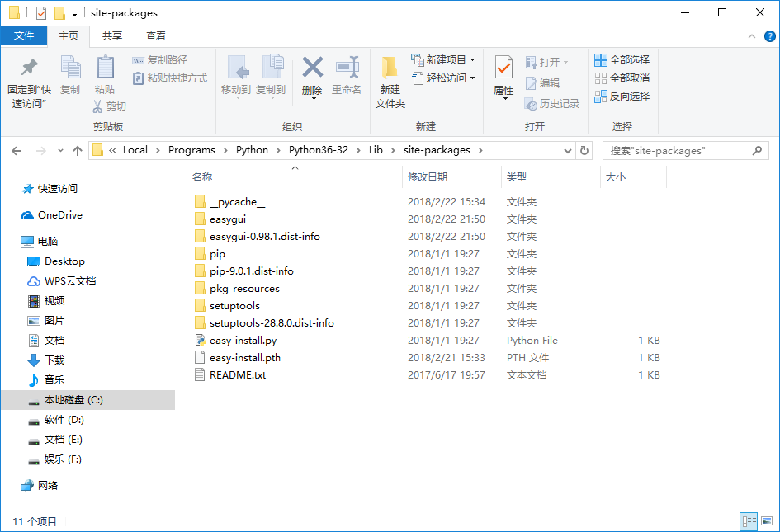780x532 pixels.
Task: Click the Invert selection (反向选择) option
Action: [x=601, y=97]
